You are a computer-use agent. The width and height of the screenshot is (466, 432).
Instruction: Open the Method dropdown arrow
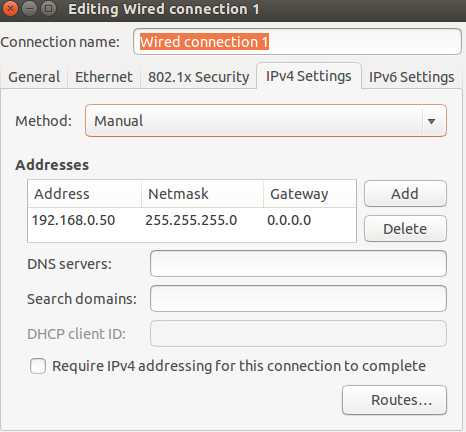pos(431,121)
